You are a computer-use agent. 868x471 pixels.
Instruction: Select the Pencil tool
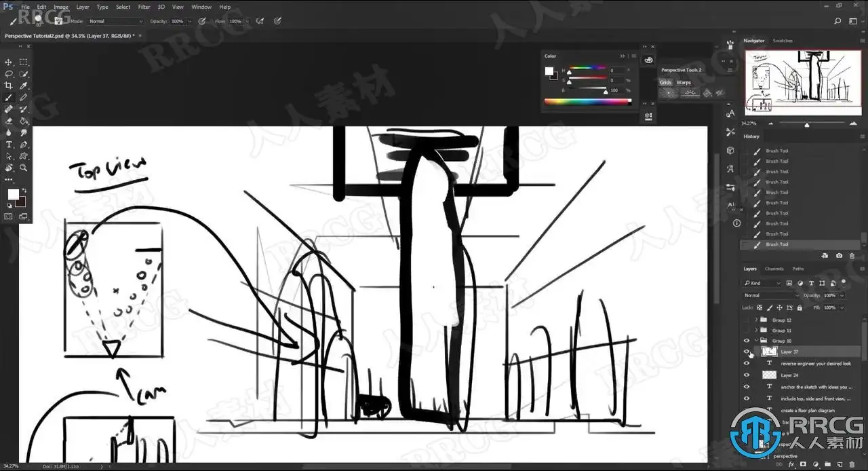click(x=24, y=97)
